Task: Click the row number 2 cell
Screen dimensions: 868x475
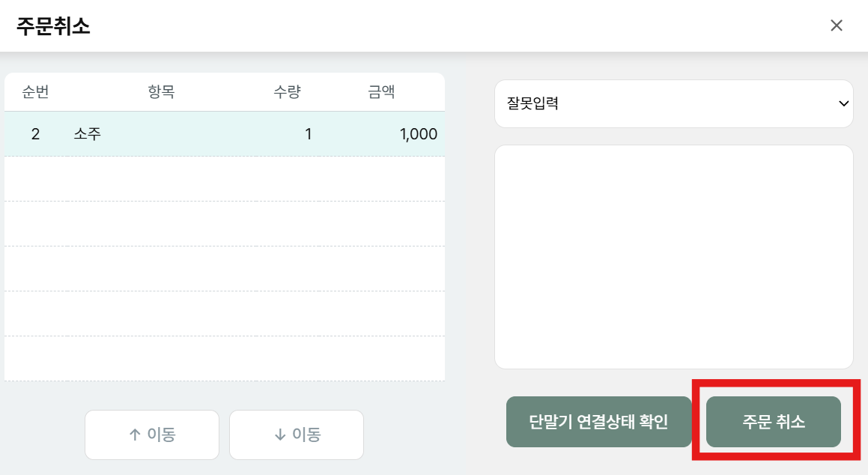Action: [x=35, y=134]
